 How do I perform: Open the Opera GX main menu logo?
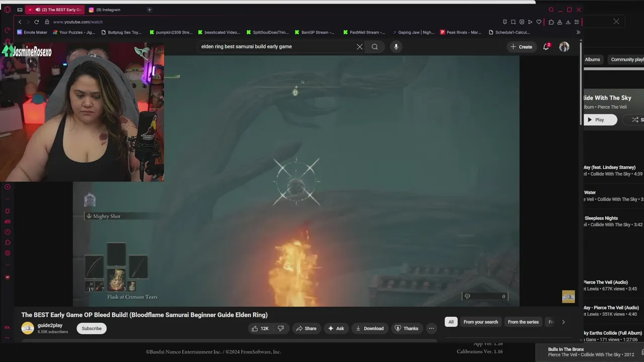point(7,10)
